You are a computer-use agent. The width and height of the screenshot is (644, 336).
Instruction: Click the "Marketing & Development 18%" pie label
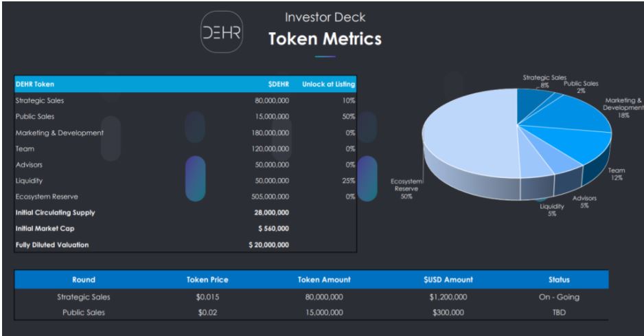coord(623,108)
